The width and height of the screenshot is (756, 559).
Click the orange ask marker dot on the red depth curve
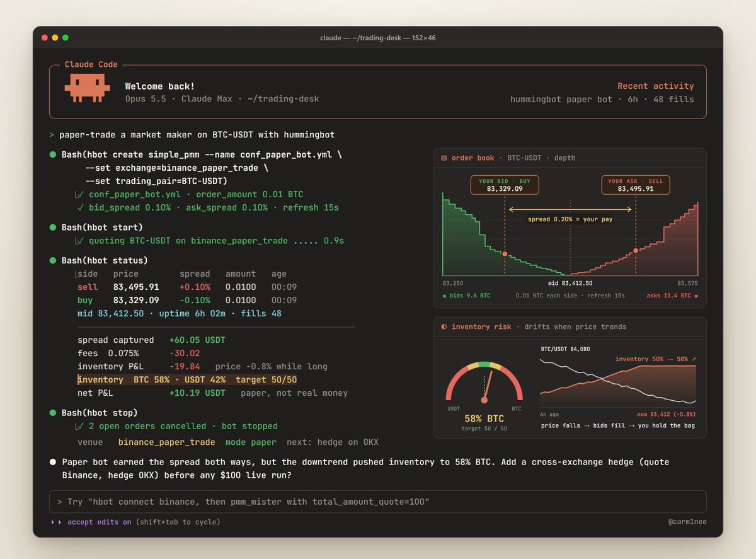point(636,250)
